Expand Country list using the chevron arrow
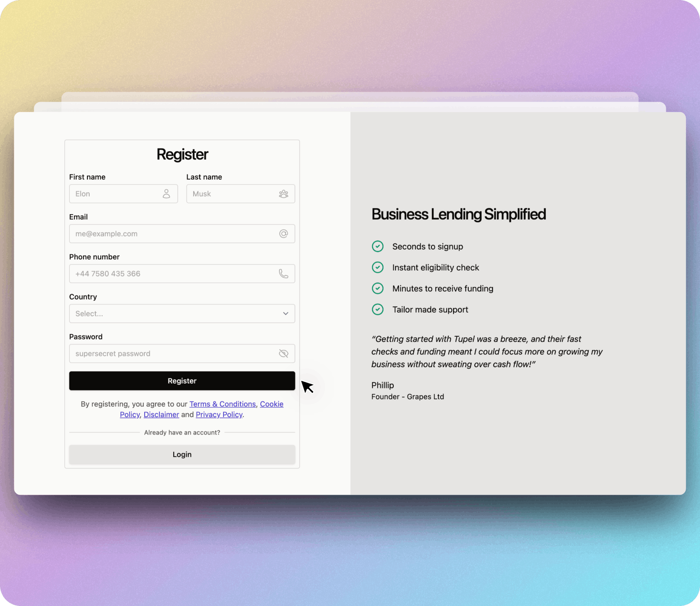The image size is (700, 606). (285, 314)
